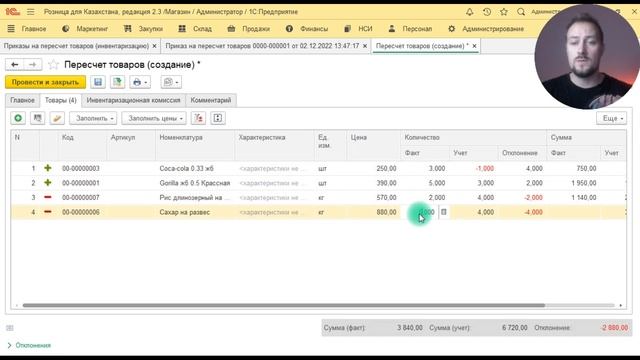Open favorites star in title bar
The width and height of the screenshot is (640, 360).
pos(504,12)
